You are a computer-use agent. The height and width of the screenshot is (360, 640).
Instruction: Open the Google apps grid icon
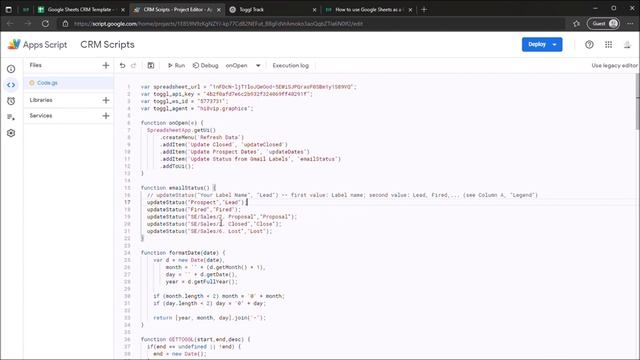pyautogui.click(x=608, y=44)
